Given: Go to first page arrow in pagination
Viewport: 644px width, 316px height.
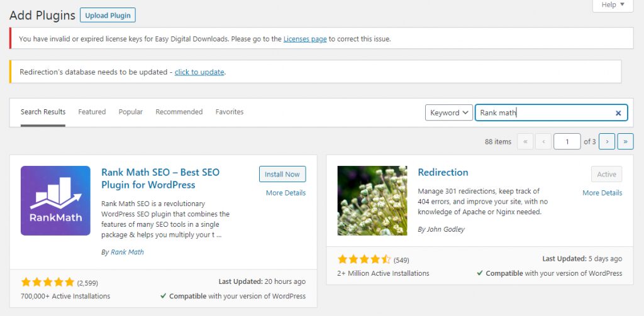Looking at the screenshot, I should click(525, 141).
